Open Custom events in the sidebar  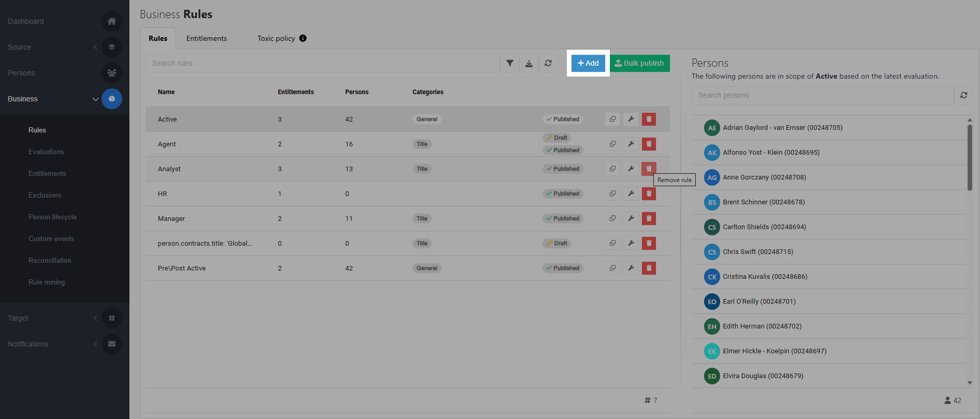pos(51,238)
